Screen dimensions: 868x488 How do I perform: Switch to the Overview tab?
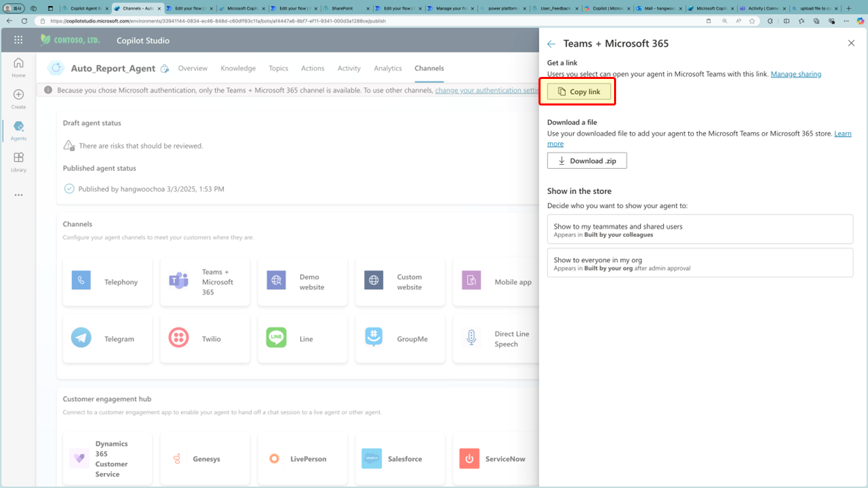193,68
